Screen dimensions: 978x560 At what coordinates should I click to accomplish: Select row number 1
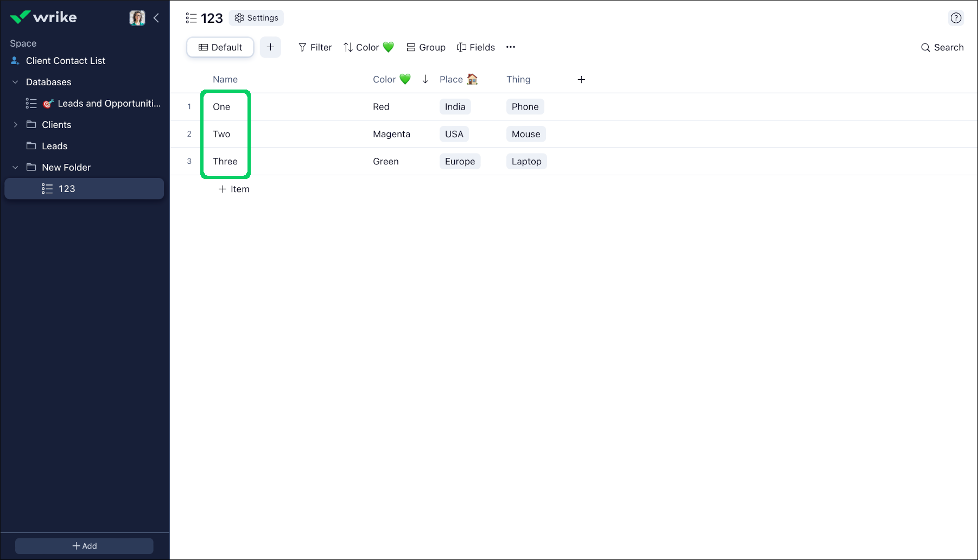tap(189, 107)
